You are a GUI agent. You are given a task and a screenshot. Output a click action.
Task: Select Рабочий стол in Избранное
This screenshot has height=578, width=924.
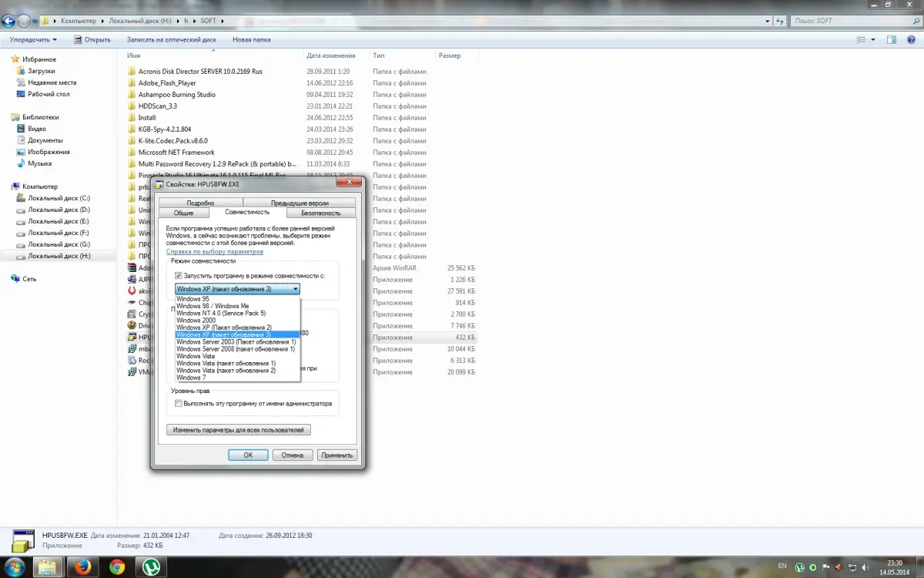coord(49,94)
